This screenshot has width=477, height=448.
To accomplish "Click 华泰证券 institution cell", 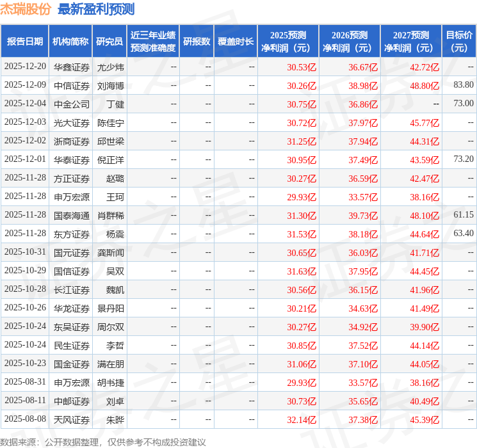I will point(72,160).
